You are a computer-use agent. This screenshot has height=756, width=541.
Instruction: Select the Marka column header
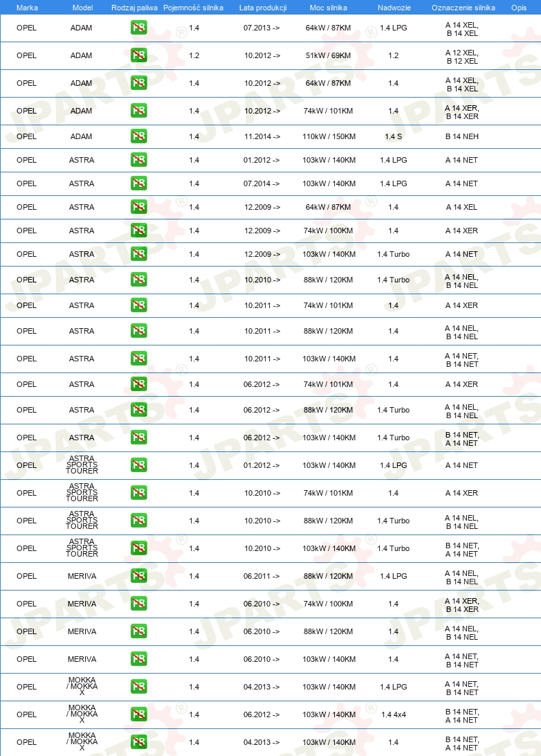[x=27, y=8]
